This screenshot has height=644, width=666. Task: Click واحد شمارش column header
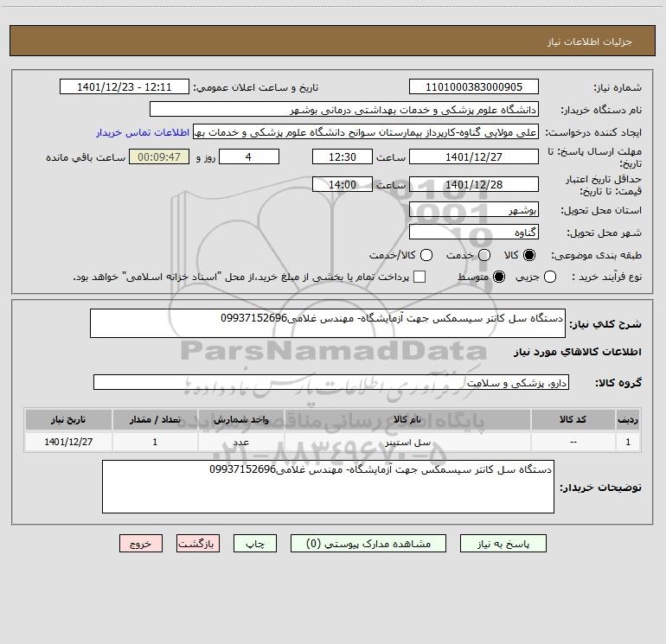[x=240, y=420]
